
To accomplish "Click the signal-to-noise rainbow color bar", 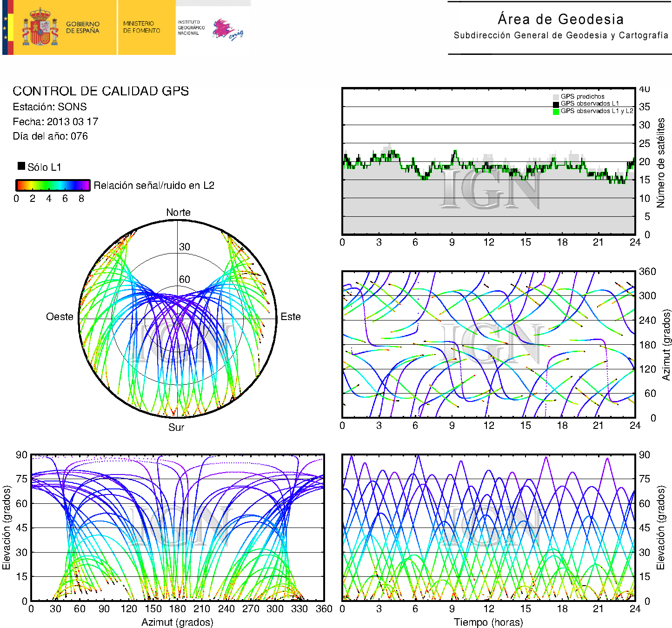I will 53,185.
